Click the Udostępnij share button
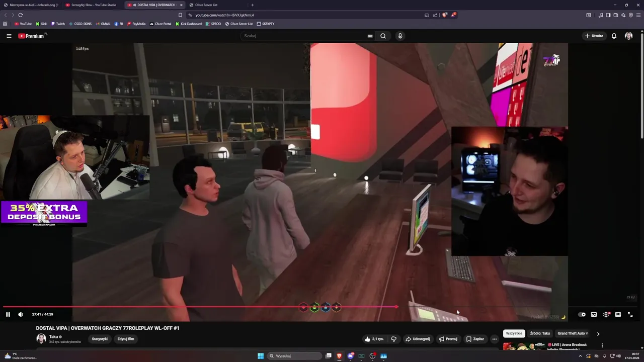644x362 pixels. (418, 339)
